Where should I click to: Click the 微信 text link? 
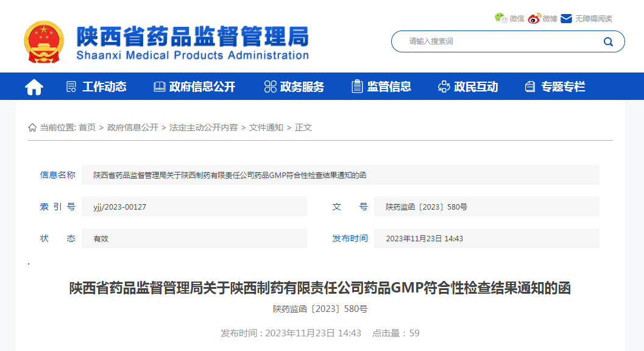click(517, 18)
